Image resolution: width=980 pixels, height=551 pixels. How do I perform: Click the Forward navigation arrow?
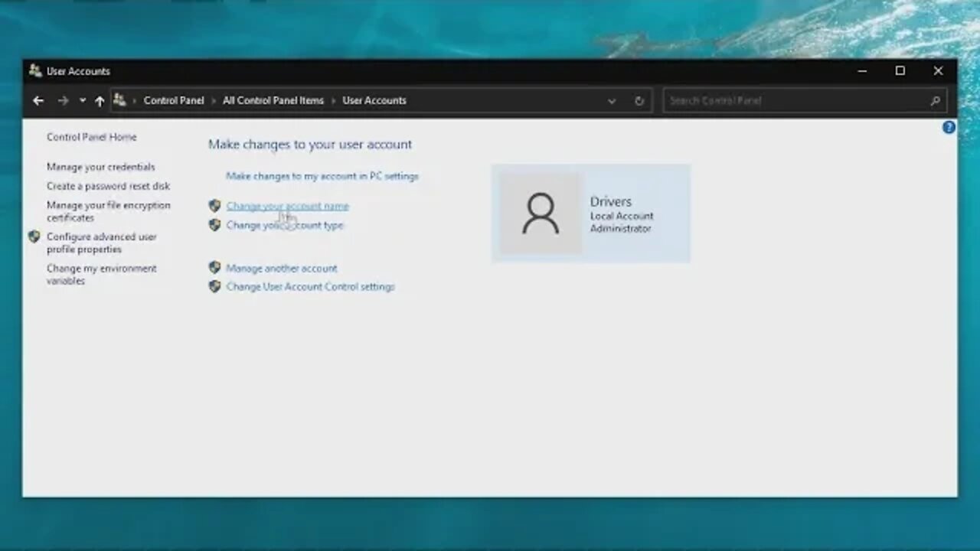tap(63, 100)
